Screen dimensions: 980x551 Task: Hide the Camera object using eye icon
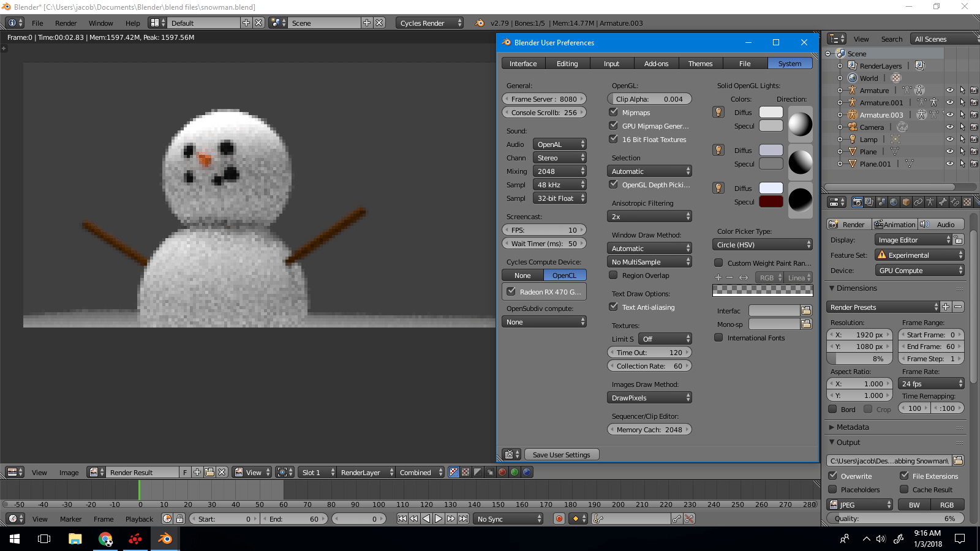click(949, 127)
